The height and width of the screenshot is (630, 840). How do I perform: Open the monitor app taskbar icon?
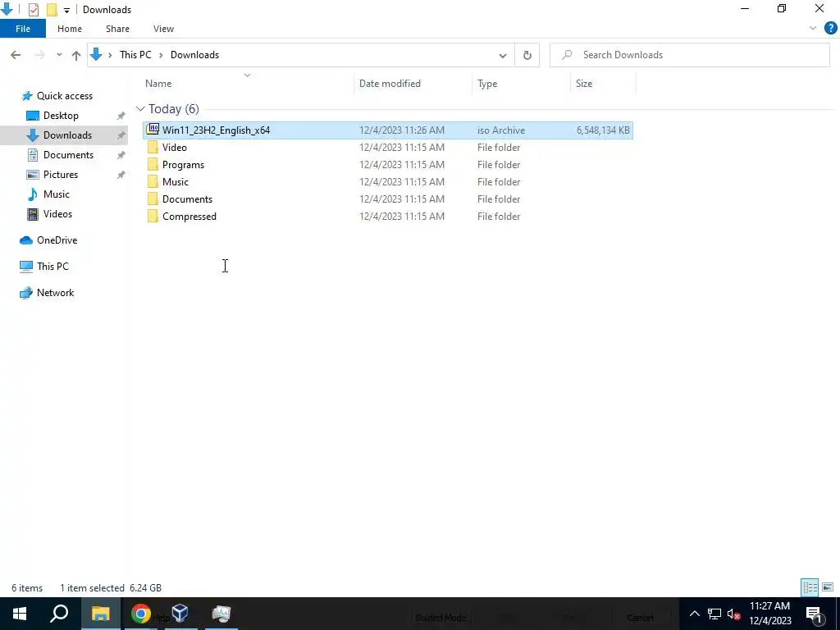pyautogui.click(x=221, y=614)
